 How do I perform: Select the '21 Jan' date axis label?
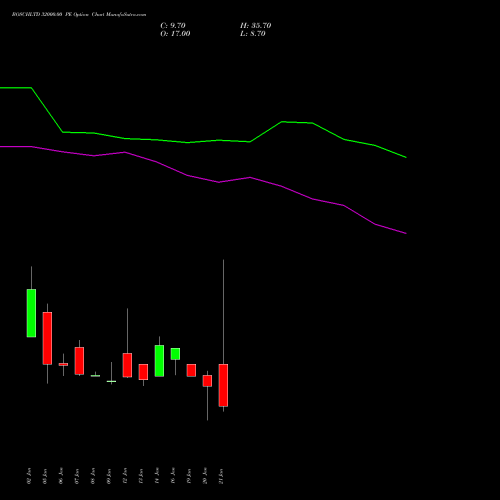tap(221, 476)
